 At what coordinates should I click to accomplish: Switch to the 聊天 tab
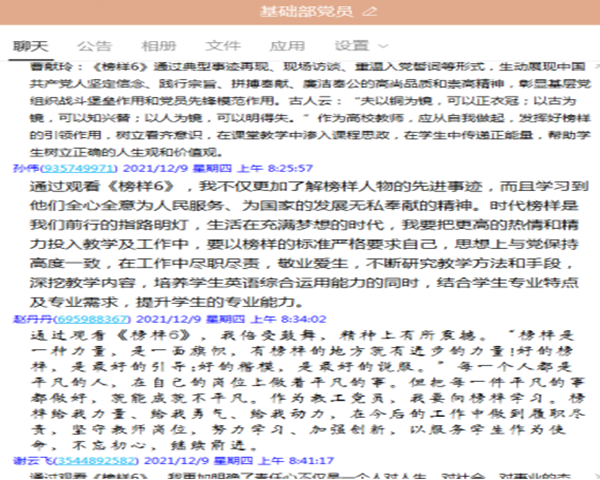coord(31,46)
